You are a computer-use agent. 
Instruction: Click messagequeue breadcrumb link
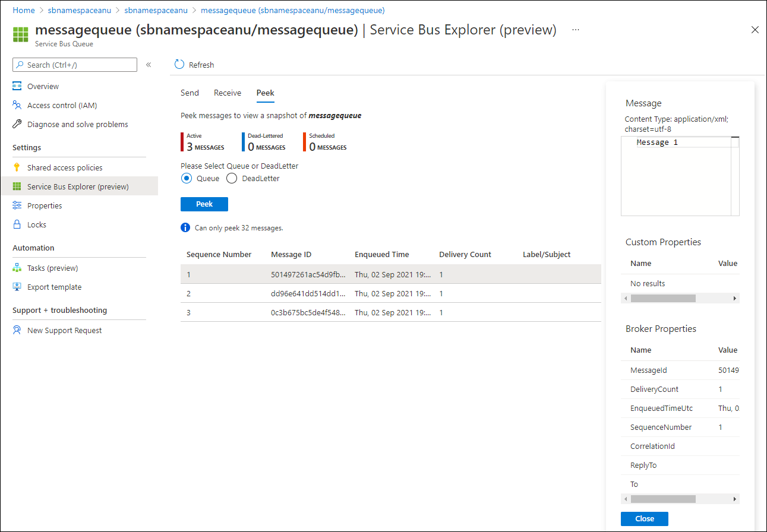pos(293,11)
